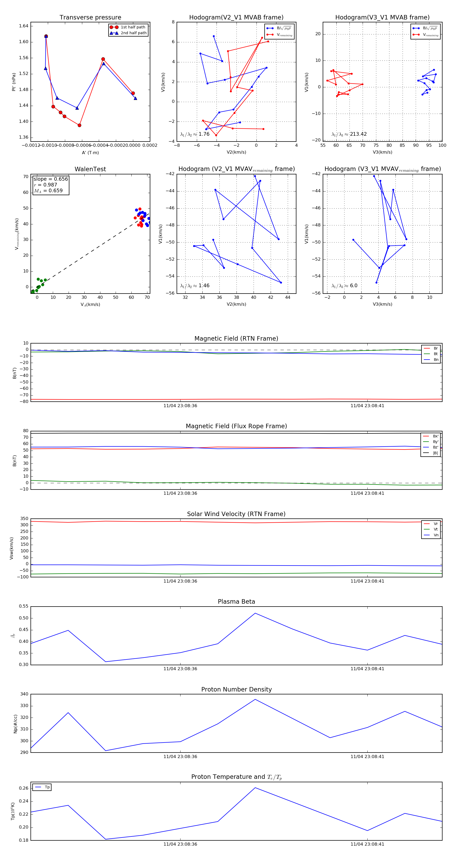Select the "1st half path" legend entry
Screen dimensions: 473x868
coord(128,27)
